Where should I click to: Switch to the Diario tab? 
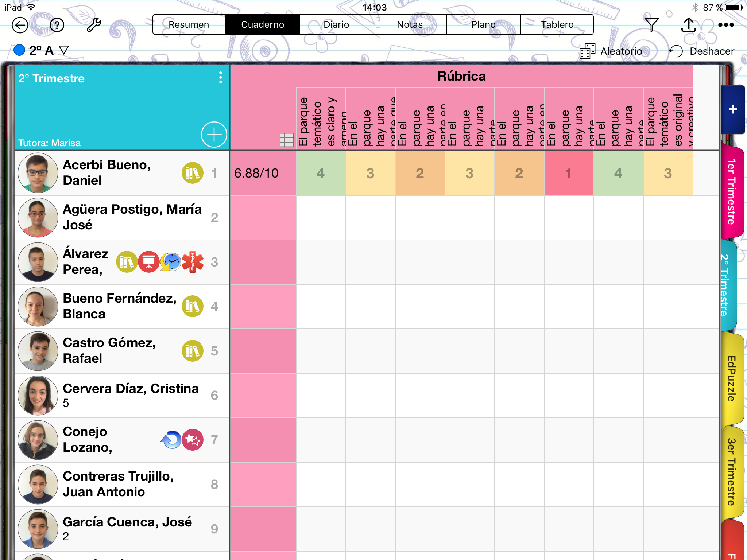tap(336, 24)
